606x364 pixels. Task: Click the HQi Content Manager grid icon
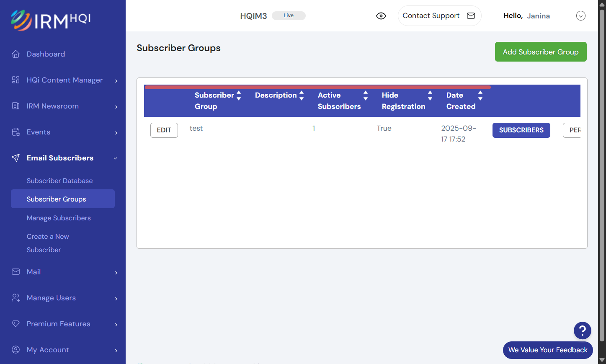16,80
